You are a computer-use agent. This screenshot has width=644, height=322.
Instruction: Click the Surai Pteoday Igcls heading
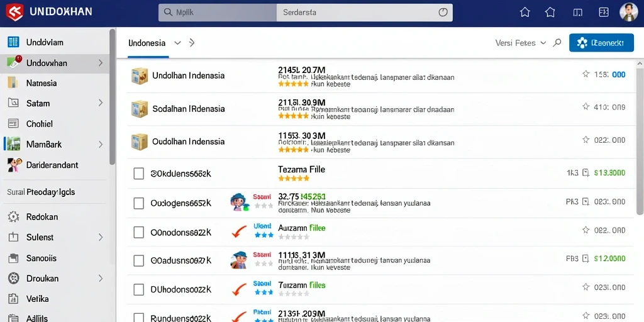[41, 192]
